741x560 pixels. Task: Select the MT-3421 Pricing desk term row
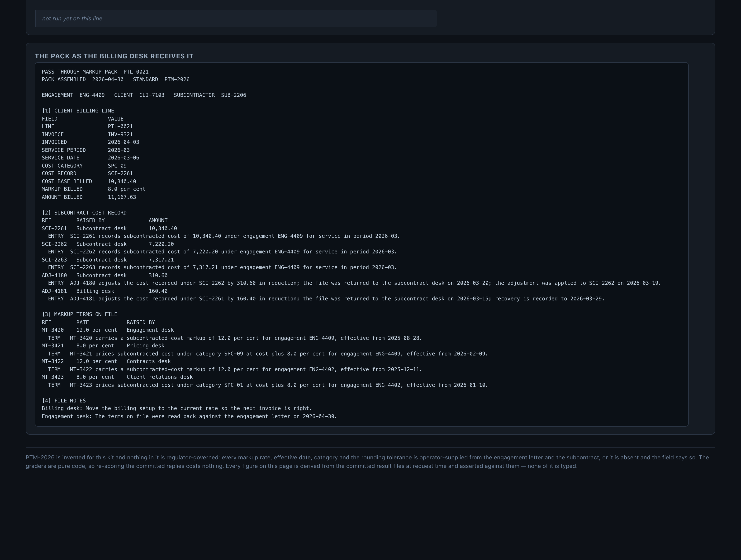click(x=103, y=346)
